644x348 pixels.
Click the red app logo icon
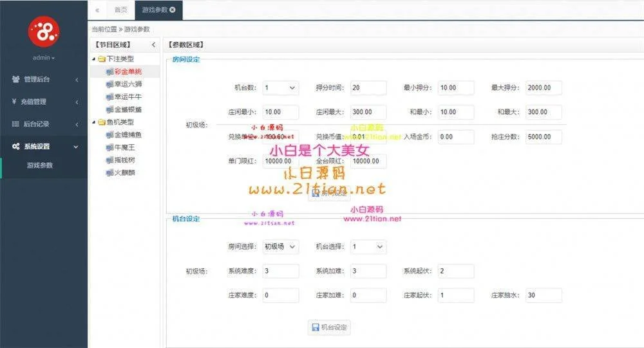[44, 31]
